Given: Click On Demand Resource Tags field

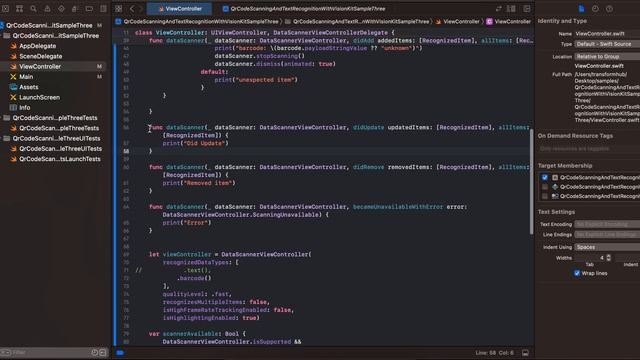Looking at the screenshot, I should coord(589,149).
